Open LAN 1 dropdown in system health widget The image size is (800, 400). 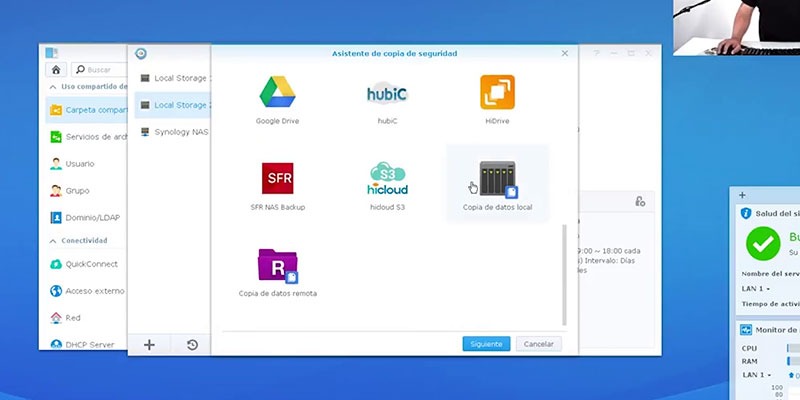[756, 289]
